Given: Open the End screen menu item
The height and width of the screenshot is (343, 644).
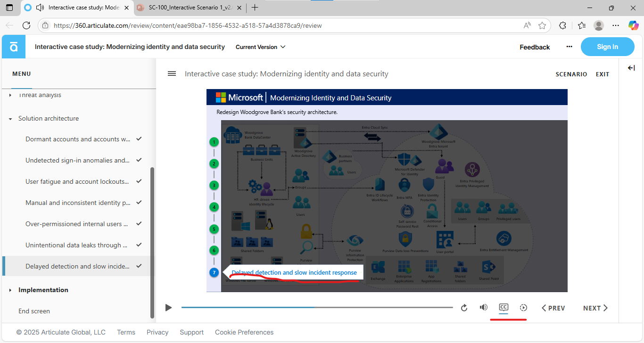Looking at the screenshot, I should 34,311.
